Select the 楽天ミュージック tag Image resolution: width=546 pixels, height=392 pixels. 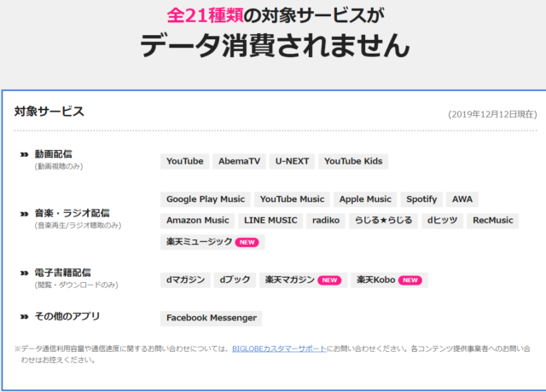[212, 242]
